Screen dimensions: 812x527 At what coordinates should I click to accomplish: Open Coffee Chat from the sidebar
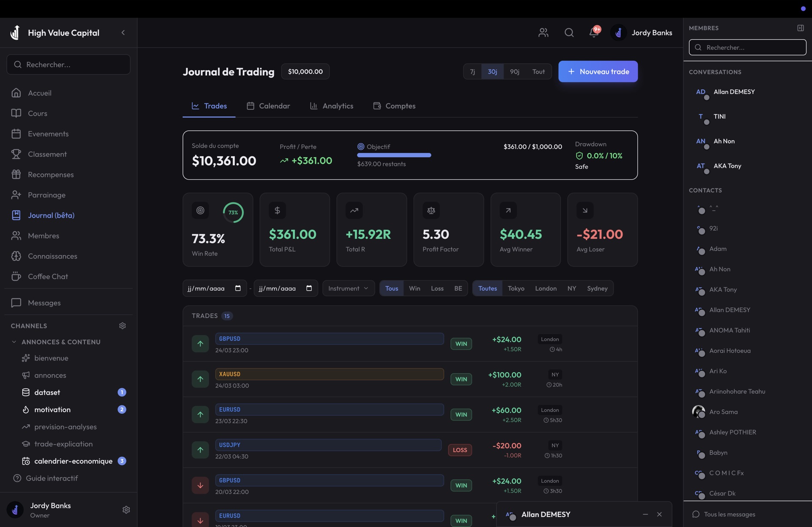(x=48, y=276)
